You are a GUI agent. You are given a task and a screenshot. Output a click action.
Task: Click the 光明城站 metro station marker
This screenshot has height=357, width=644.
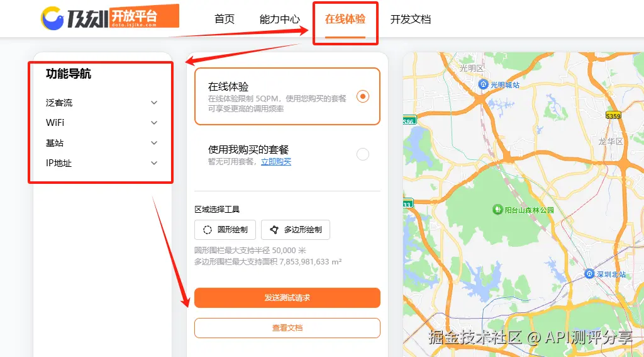point(484,84)
